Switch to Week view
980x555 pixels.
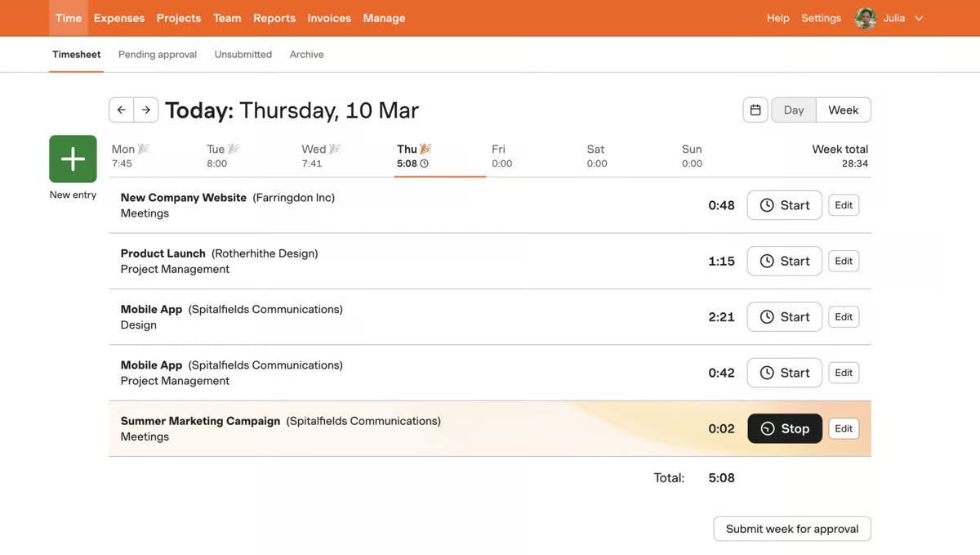click(843, 110)
